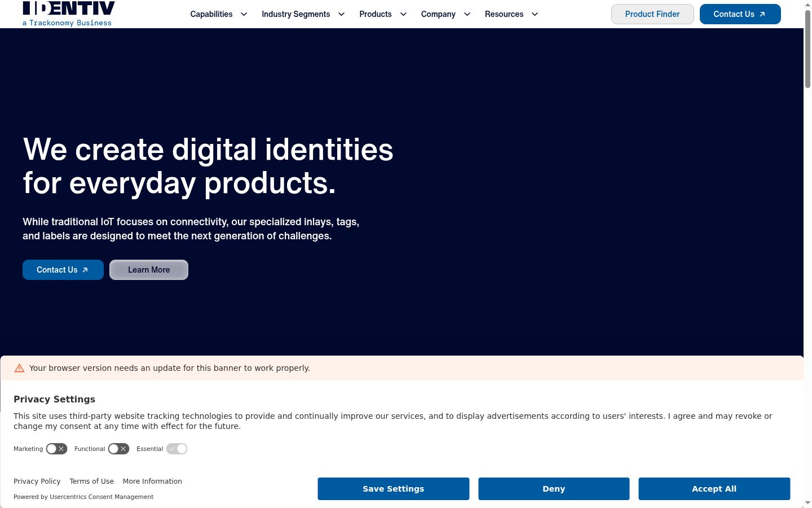Image resolution: width=812 pixels, height=508 pixels.
Task: Expand the Capabilities menu chevron
Action: (244, 14)
